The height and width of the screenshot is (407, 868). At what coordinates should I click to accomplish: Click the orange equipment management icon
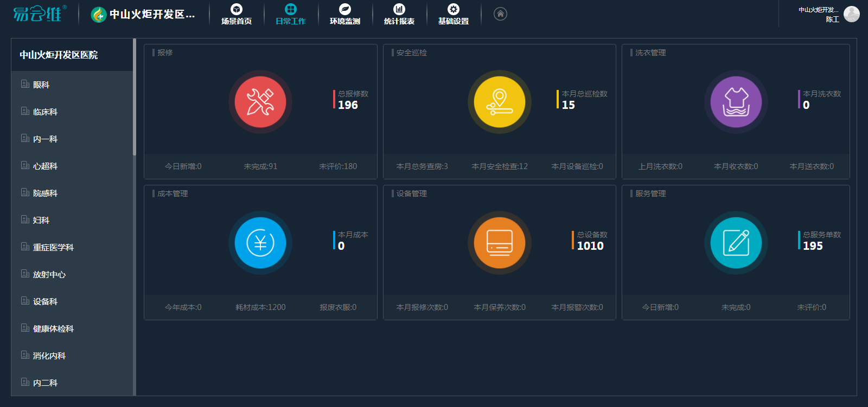pos(499,243)
